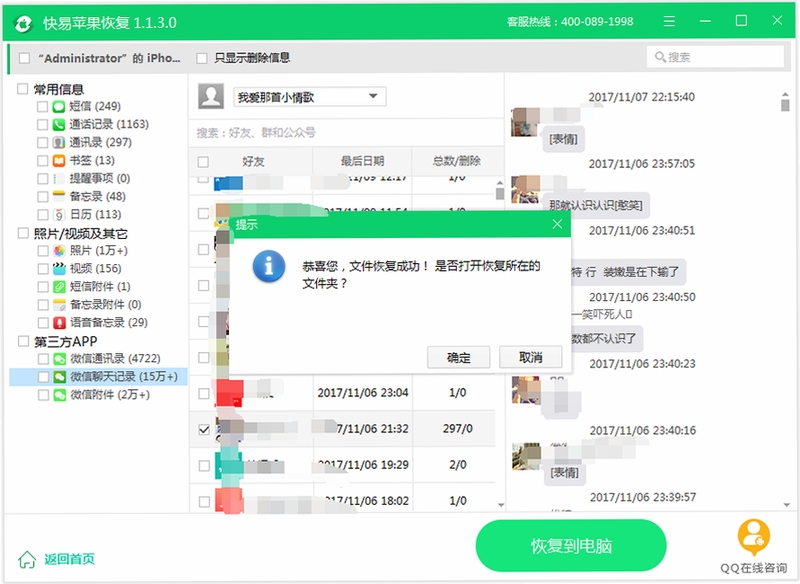Click the 恢复到电脑 button
The width and height of the screenshot is (800, 584).
(571, 546)
